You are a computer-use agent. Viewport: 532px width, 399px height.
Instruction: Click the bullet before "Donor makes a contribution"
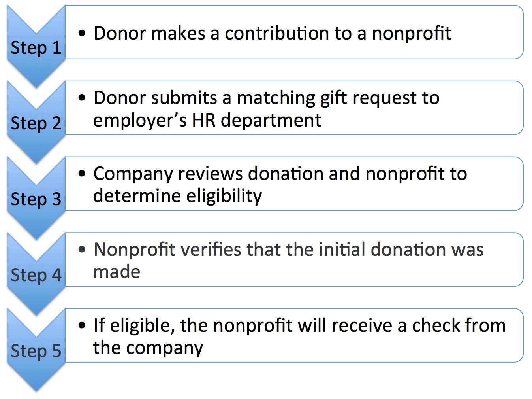[82, 33]
